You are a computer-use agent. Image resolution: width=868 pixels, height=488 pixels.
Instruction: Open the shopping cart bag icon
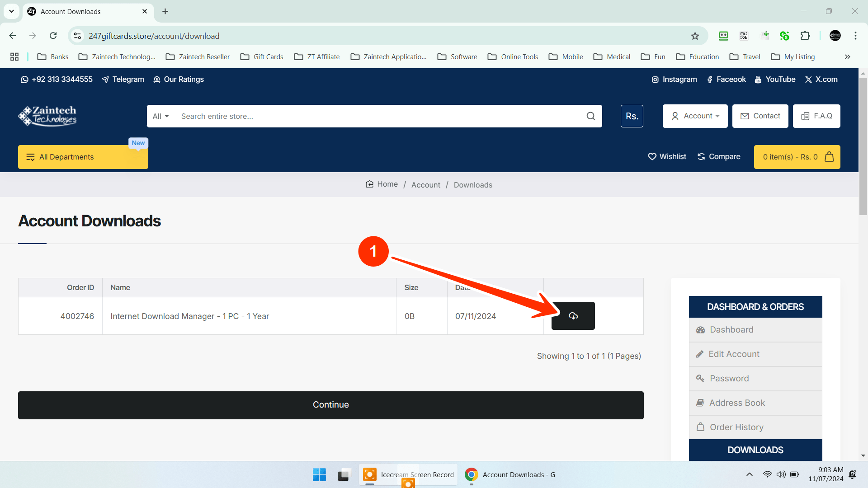point(829,157)
